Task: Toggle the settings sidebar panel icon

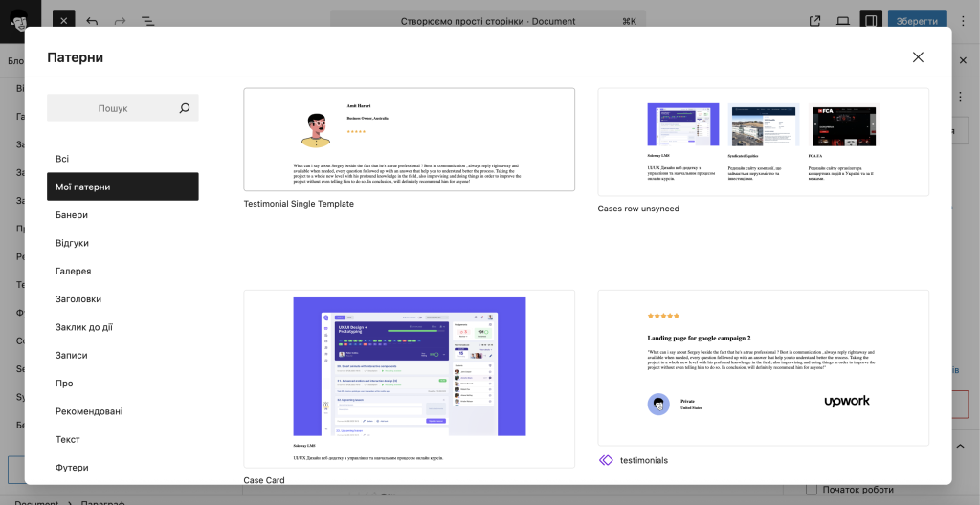Action: (870, 20)
